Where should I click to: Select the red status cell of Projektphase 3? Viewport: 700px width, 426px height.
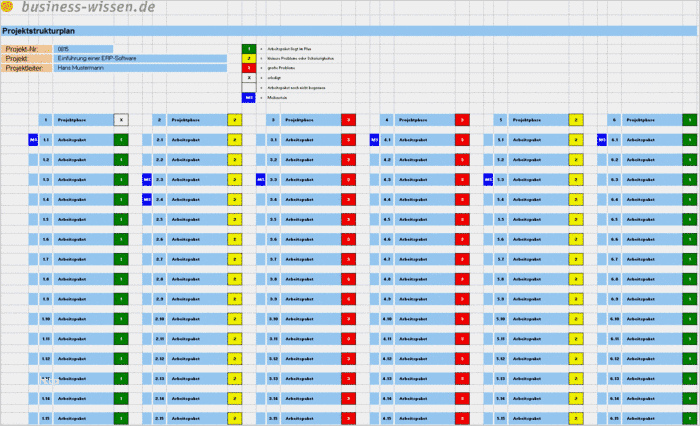pyautogui.click(x=349, y=120)
